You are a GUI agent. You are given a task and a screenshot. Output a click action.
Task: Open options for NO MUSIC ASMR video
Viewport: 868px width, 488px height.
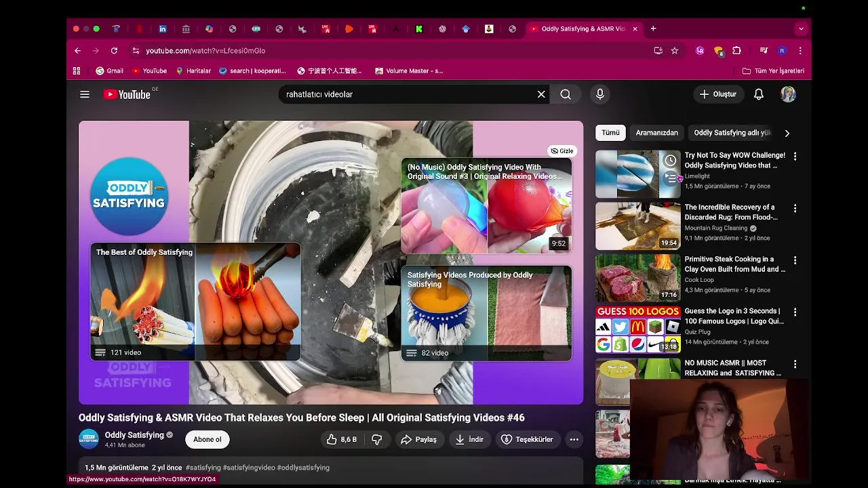(x=795, y=365)
